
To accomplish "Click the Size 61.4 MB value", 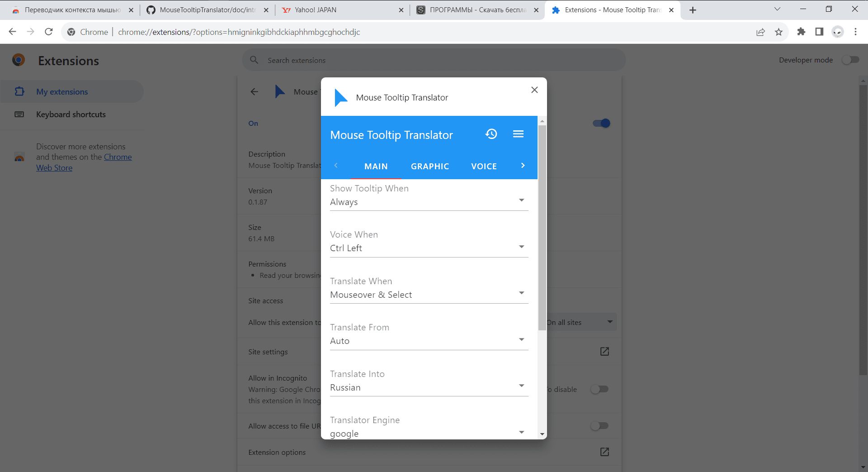I will (x=261, y=239).
